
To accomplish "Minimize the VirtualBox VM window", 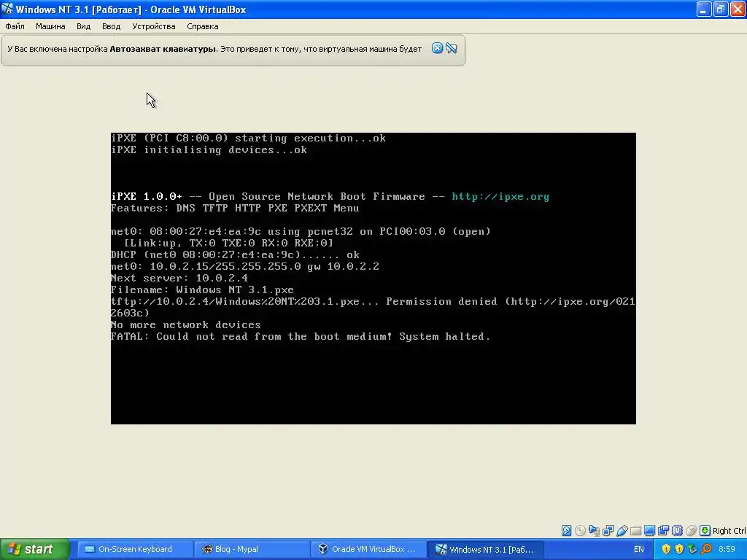I will 704,9.
